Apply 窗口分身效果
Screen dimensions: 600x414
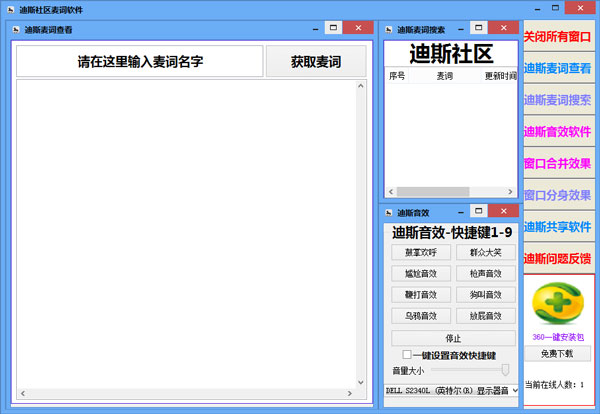pos(558,195)
